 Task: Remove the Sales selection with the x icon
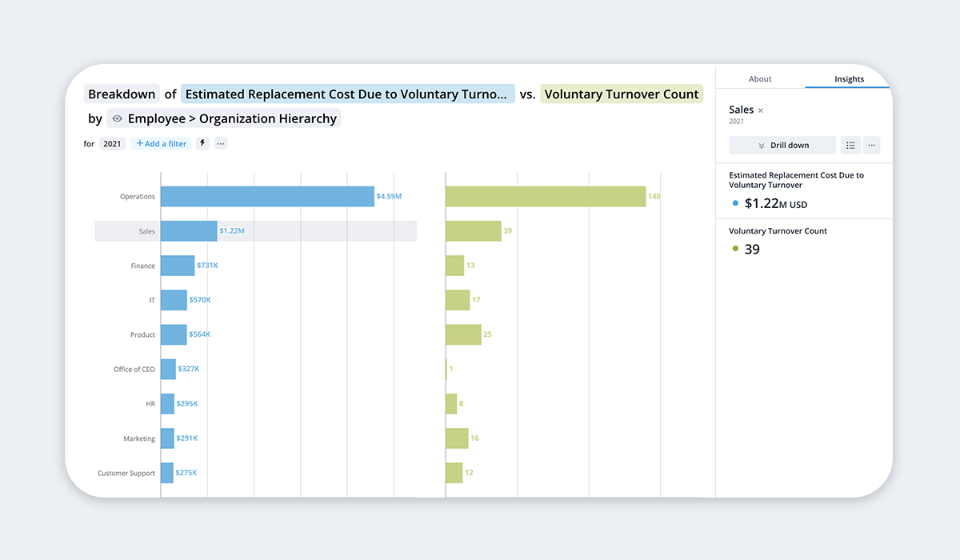point(761,110)
